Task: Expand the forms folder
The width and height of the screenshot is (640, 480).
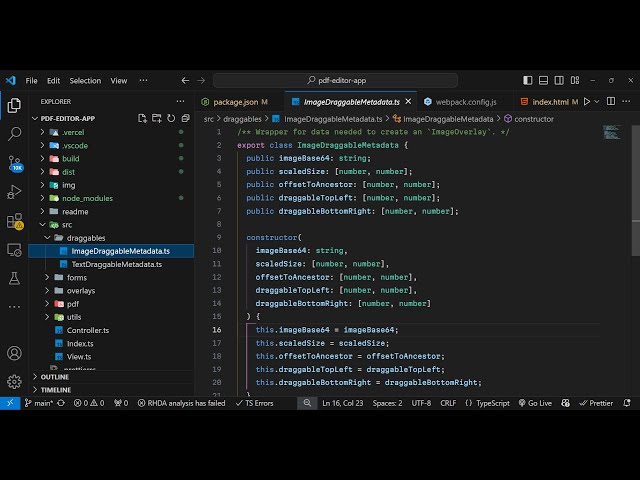Action: tap(77, 277)
